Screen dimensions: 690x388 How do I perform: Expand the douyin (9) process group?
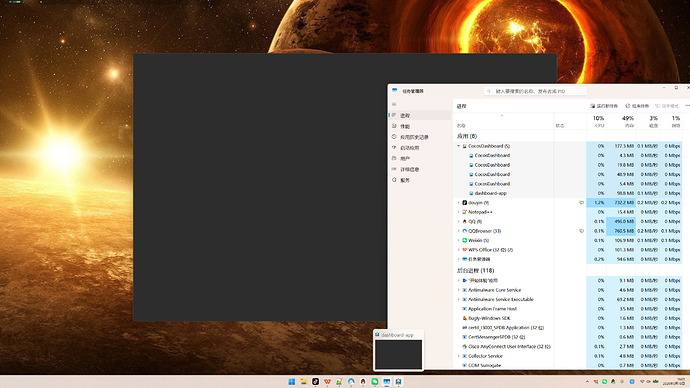pyautogui.click(x=459, y=203)
